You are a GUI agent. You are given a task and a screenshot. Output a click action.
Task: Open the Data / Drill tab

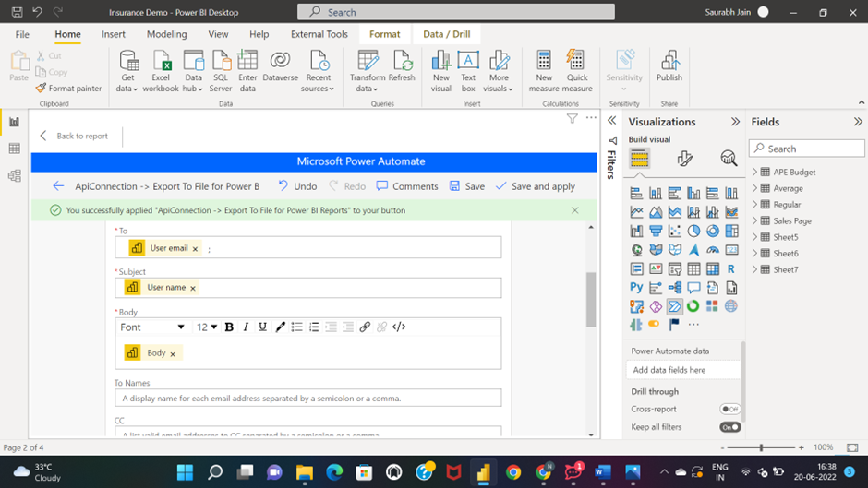tap(447, 34)
